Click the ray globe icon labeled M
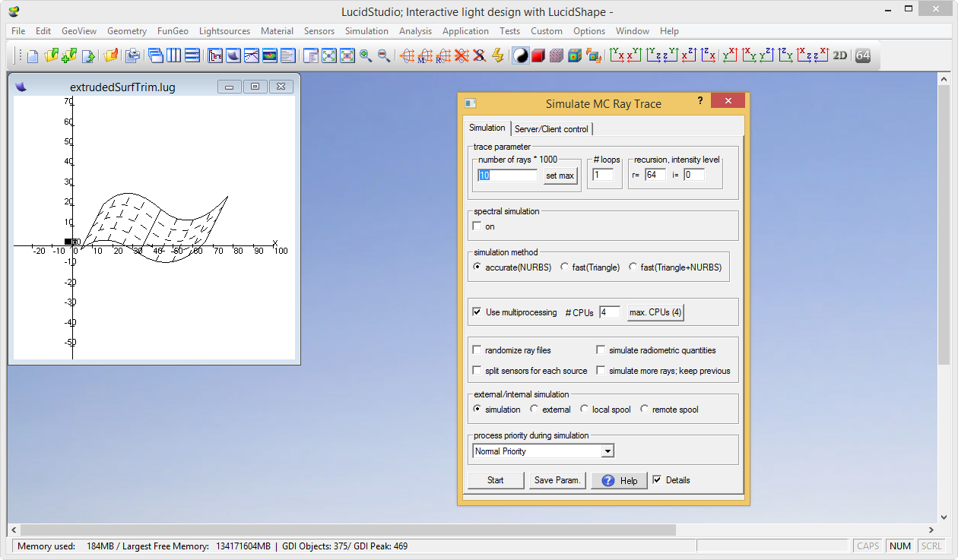This screenshot has height=560, width=958. [425, 55]
